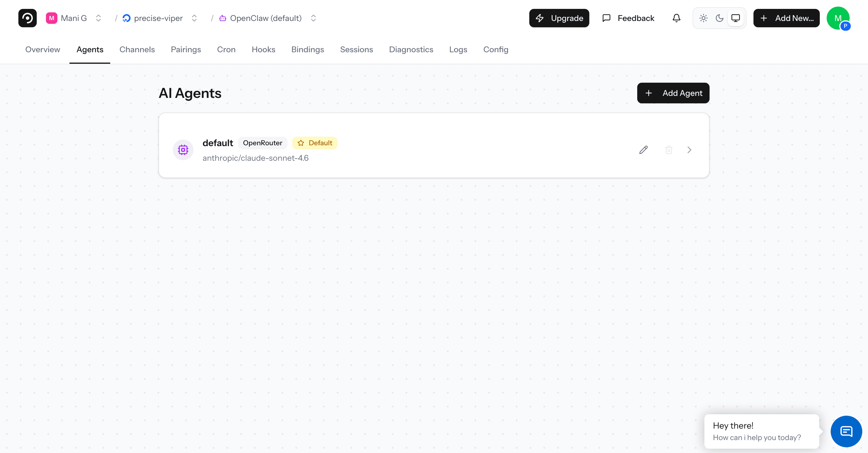Image resolution: width=868 pixels, height=453 pixels.
Task: Open the precise-viper project switcher
Action: (194, 18)
